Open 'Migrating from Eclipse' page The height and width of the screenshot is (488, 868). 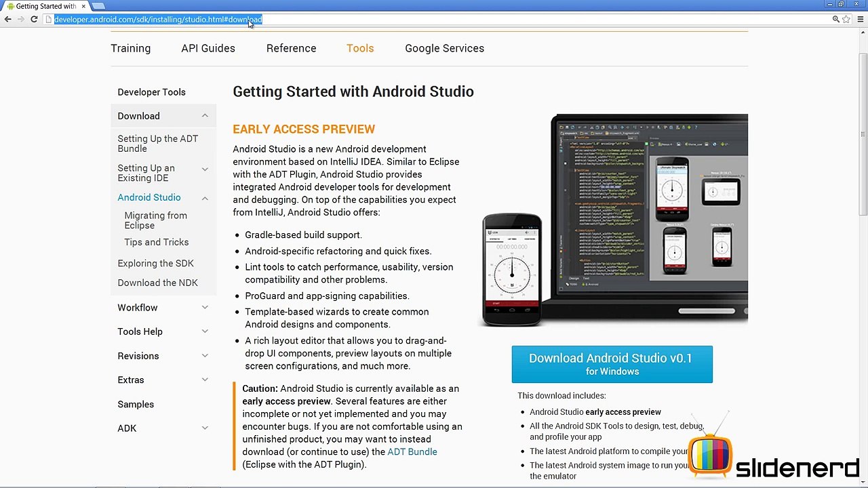(x=155, y=220)
